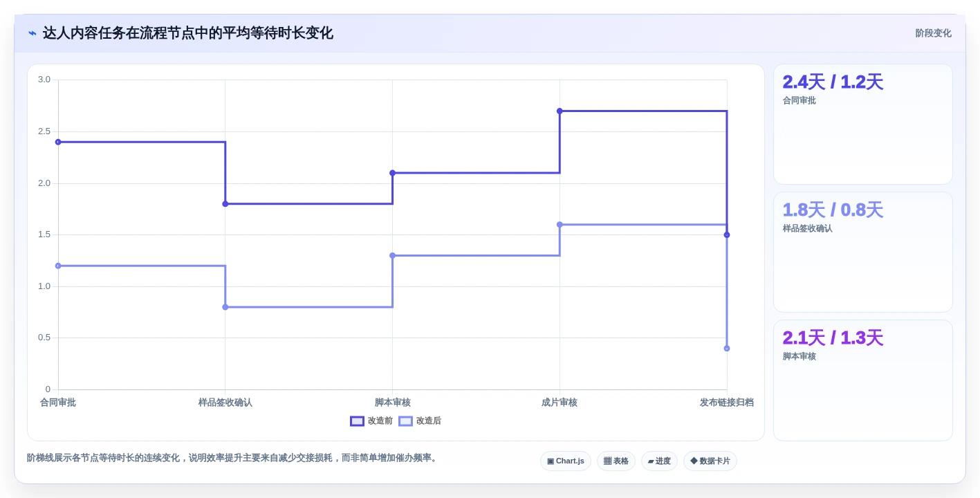This screenshot has width=980, height=498.
Task: Click the chart title 达人内容任务在流程节点中的平均等待时长变化
Action: pyautogui.click(x=188, y=33)
